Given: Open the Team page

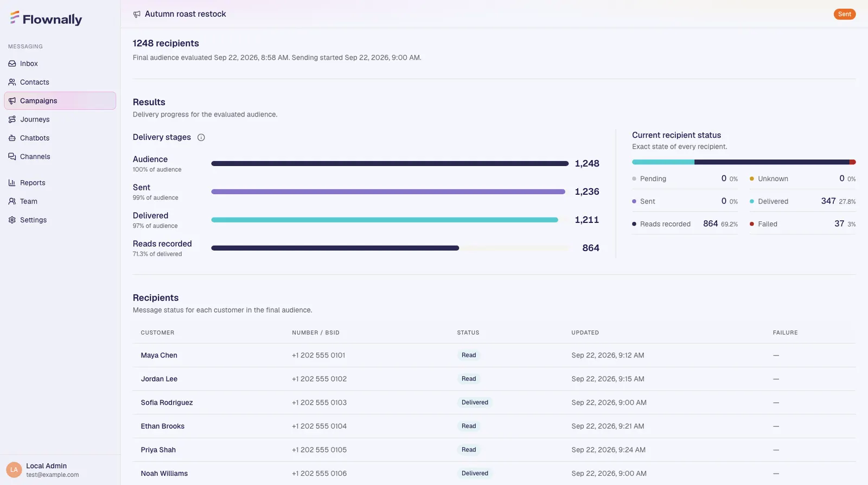Looking at the screenshot, I should pyautogui.click(x=60, y=201).
